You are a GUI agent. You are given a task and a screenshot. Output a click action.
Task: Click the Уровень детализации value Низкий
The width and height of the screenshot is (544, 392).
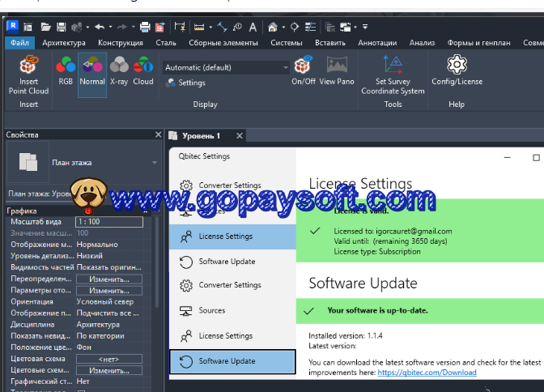click(x=90, y=256)
